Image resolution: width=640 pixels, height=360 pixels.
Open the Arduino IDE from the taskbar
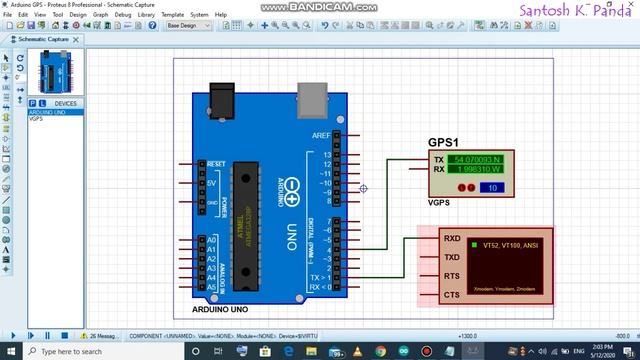click(404, 351)
